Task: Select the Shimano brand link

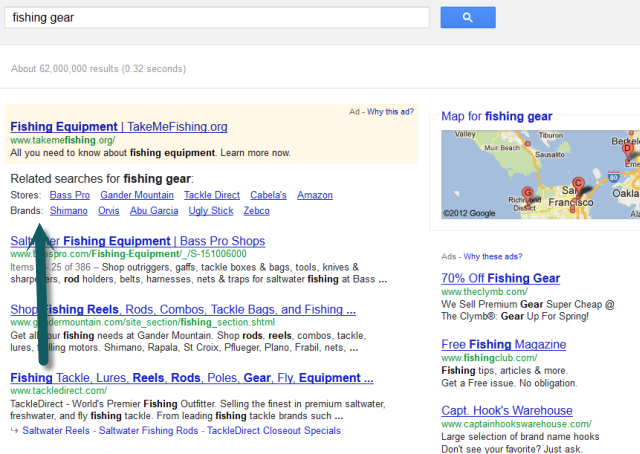Action: click(x=69, y=211)
